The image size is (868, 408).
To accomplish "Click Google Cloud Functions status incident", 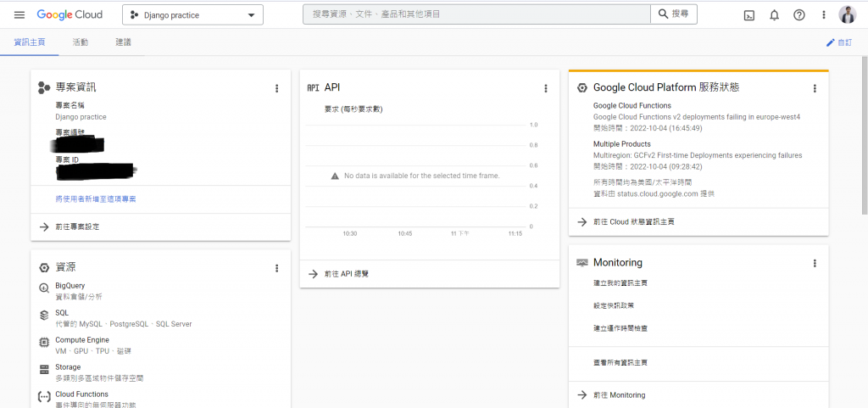I will (x=697, y=117).
